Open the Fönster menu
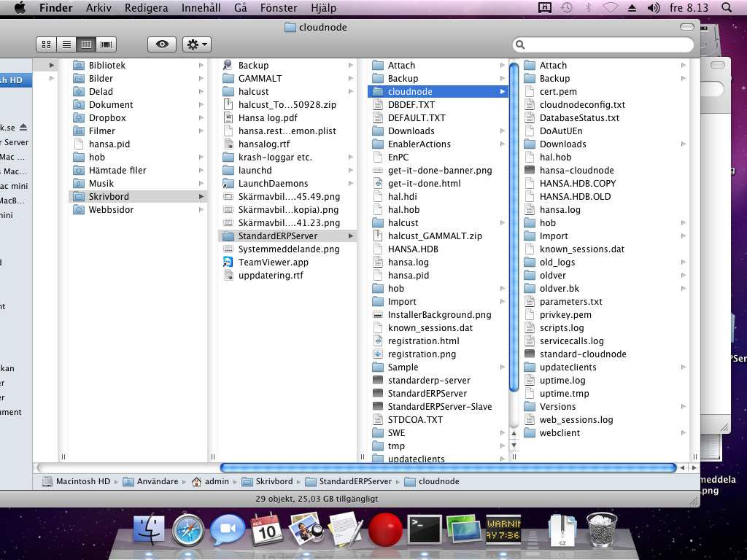The height and width of the screenshot is (560, 747). (279, 7)
